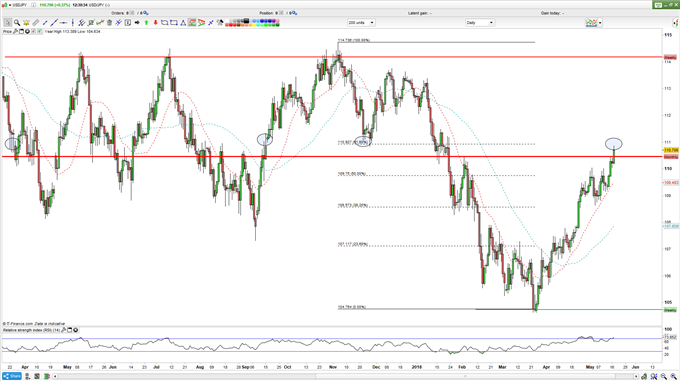The height and width of the screenshot is (381, 680).
Task: Activate the magnifier zoom tool
Action: [x=17, y=23]
